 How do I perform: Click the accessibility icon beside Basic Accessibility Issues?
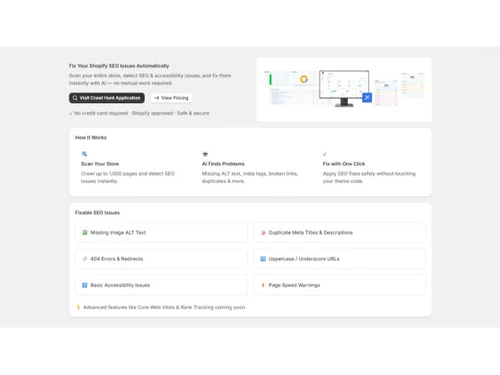point(85,285)
